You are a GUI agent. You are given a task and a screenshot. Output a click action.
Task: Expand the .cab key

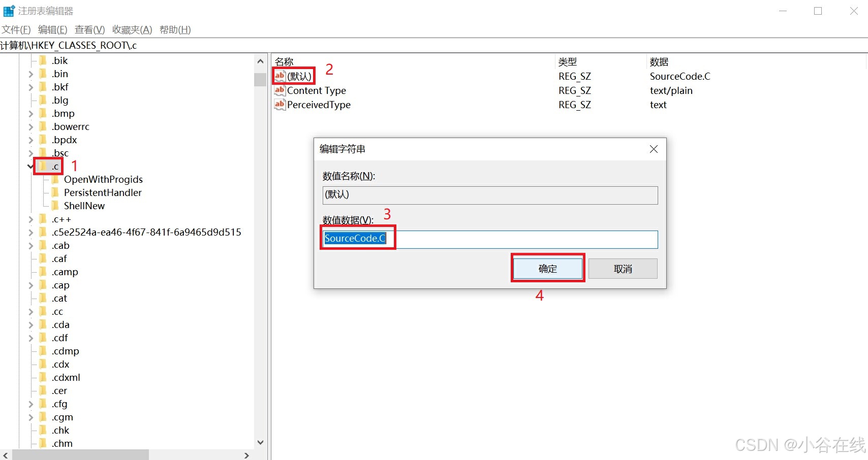click(30, 245)
